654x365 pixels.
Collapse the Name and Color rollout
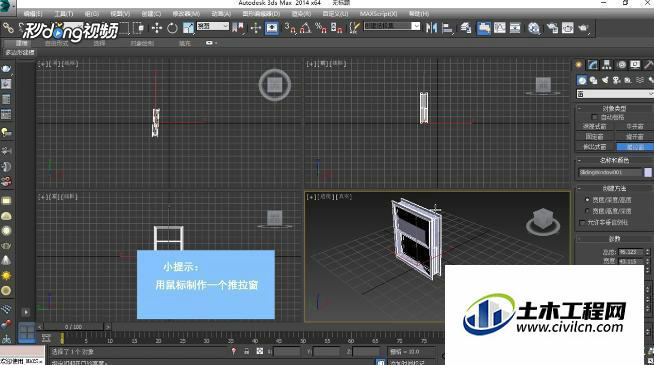tap(615, 160)
